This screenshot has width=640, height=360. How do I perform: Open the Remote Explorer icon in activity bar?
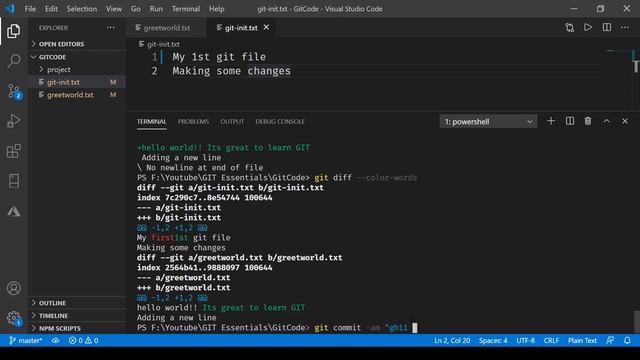(13, 181)
